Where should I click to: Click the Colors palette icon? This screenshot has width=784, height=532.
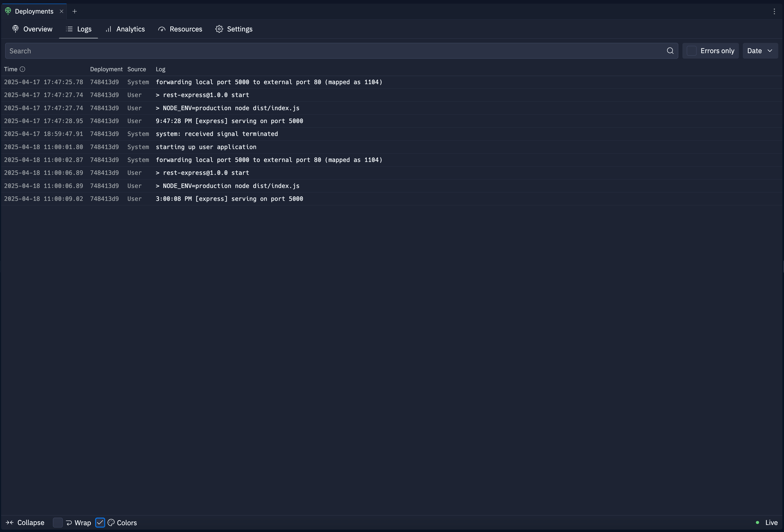coord(111,522)
